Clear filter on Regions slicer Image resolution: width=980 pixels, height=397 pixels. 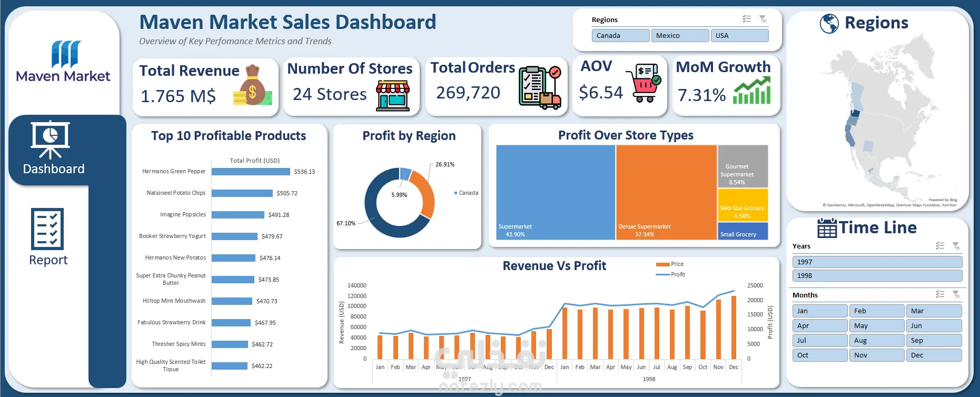click(x=763, y=19)
